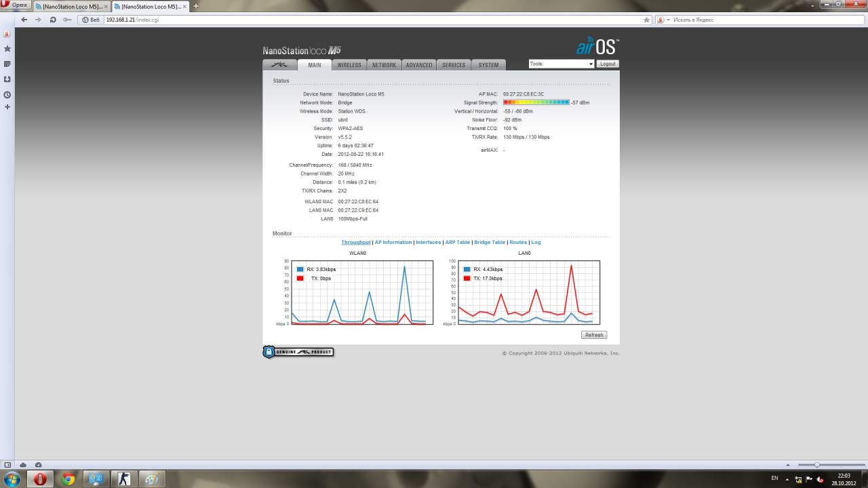Image resolution: width=868 pixels, height=488 pixels.
Task: Click the AP MAC address value 00:27:22:C8:EC:3C
Action: [x=524, y=94]
